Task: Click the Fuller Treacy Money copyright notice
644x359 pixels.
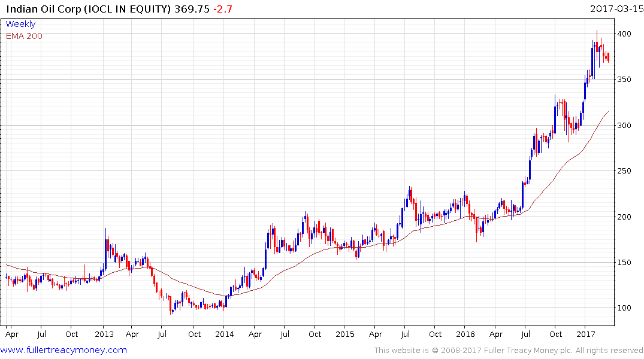Action: point(509,351)
